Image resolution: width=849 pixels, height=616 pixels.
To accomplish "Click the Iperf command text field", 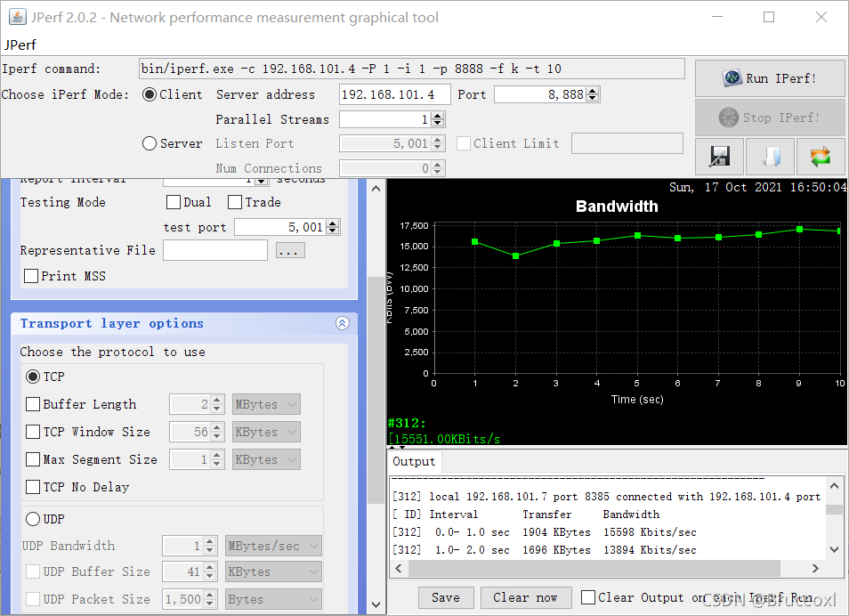I will pyautogui.click(x=411, y=69).
